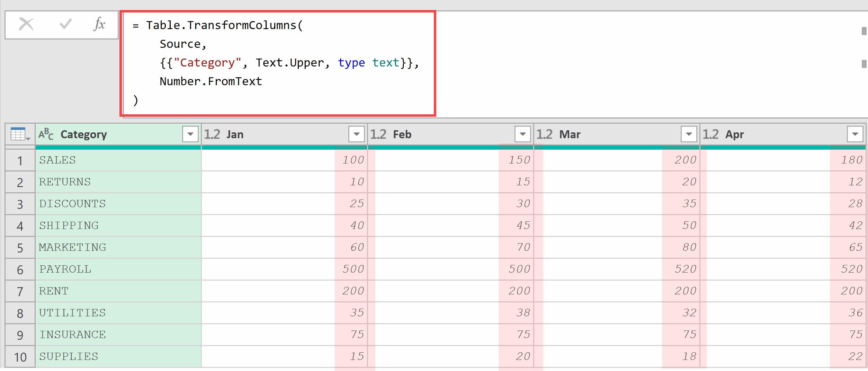Click the 1.2 data type icon on Jan column

pyautogui.click(x=212, y=134)
